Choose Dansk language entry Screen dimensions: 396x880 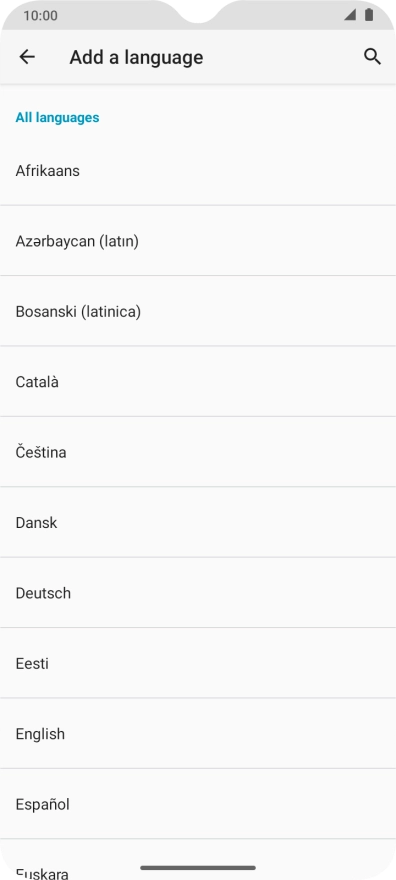(198, 522)
